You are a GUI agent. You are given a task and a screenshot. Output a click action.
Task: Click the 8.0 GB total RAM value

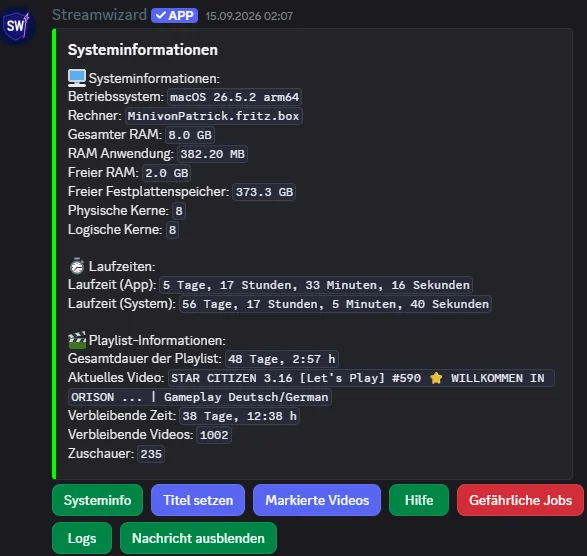pyautogui.click(x=190, y=135)
